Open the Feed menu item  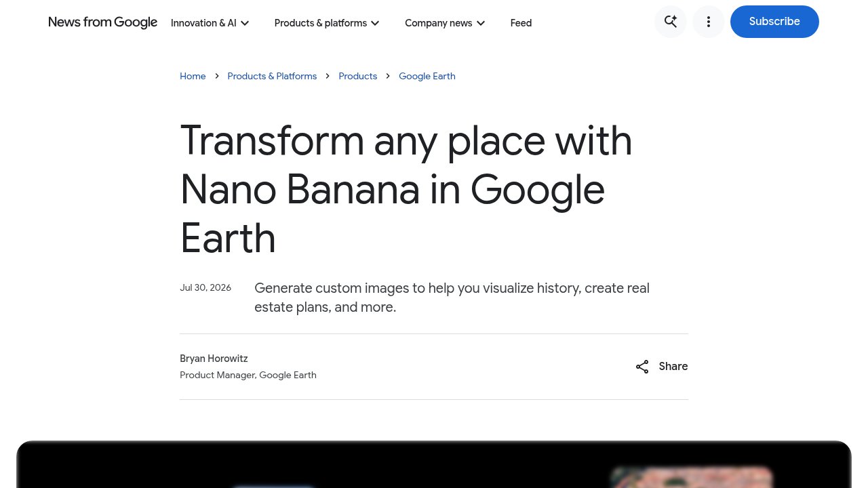pyautogui.click(x=521, y=23)
